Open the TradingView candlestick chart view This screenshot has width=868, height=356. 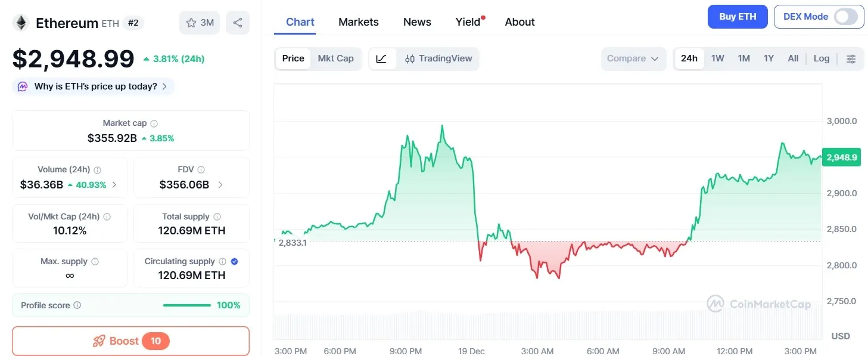pyautogui.click(x=438, y=58)
